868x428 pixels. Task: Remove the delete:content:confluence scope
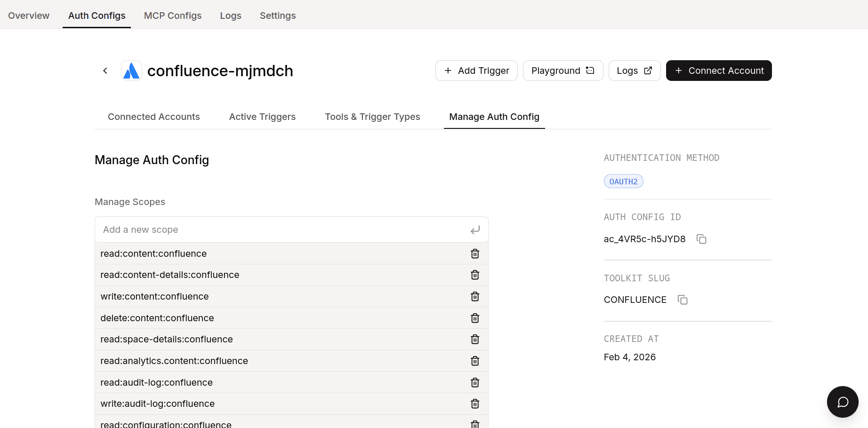[x=475, y=318]
